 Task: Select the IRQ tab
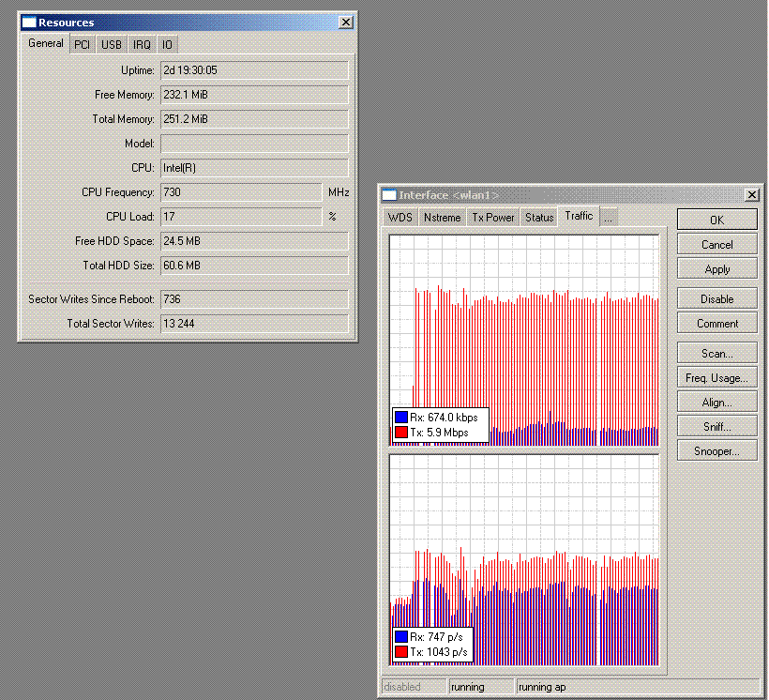pos(142,44)
